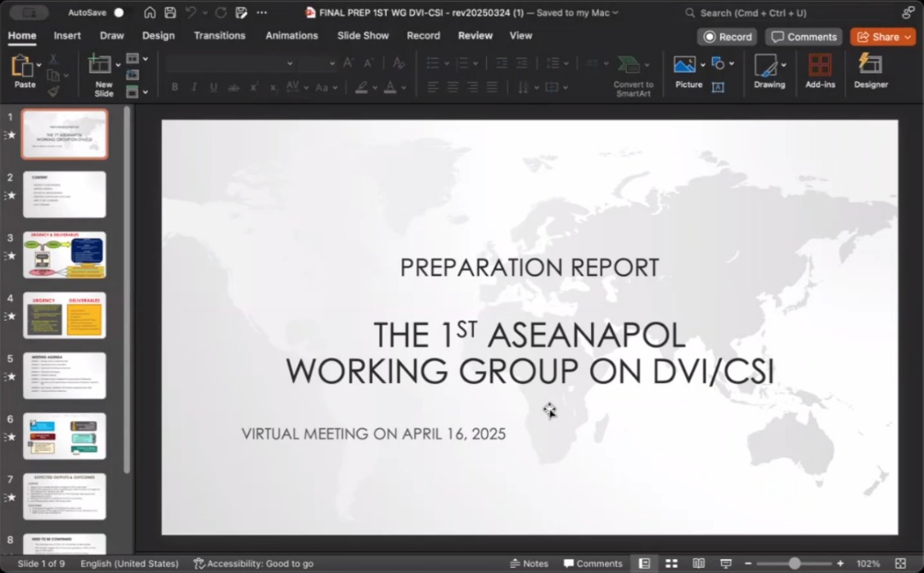Click Increase Font Size icon
The height and width of the screenshot is (573, 924).
(348, 63)
